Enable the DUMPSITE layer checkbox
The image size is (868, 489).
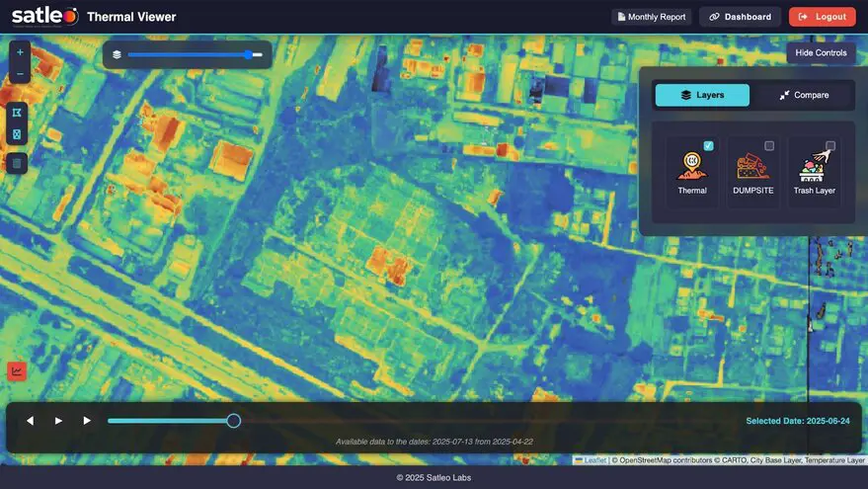769,146
